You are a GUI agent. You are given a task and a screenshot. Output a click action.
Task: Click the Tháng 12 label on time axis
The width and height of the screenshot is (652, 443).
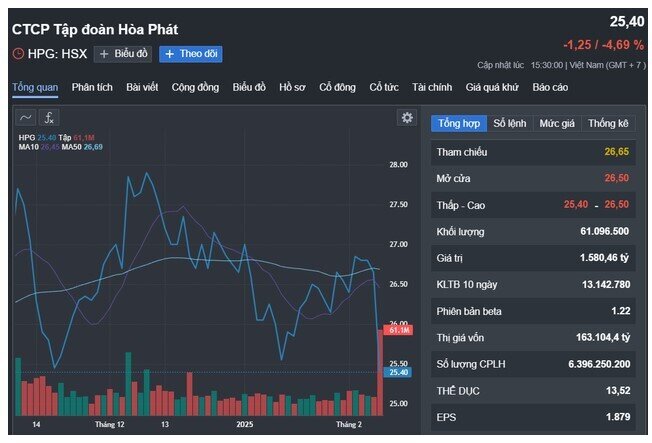(109, 425)
